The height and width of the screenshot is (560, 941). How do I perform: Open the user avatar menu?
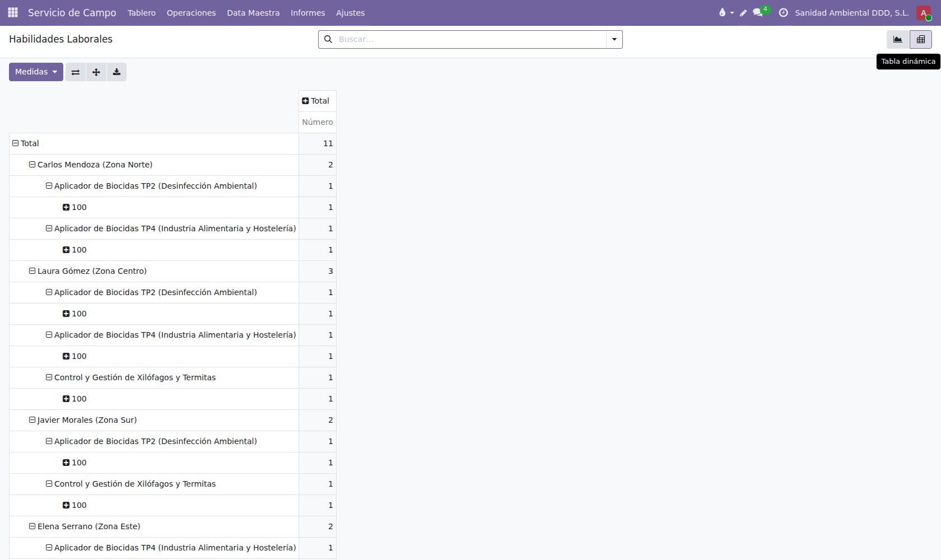(x=924, y=12)
